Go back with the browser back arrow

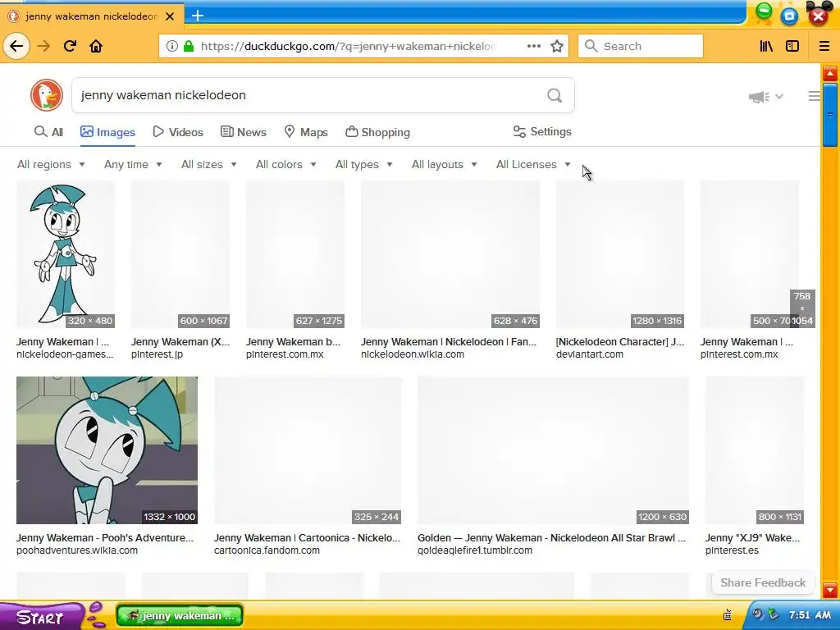(16, 46)
